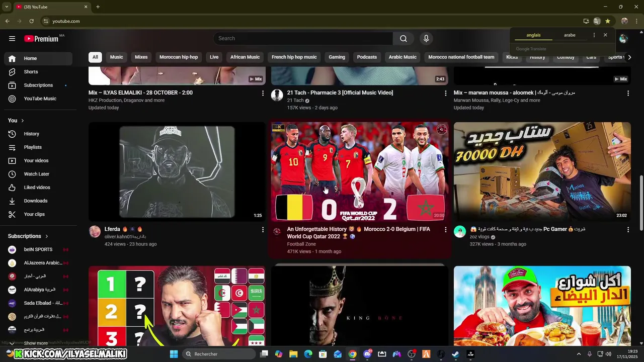Open beIN SPORTS subscription channel

[38, 249]
